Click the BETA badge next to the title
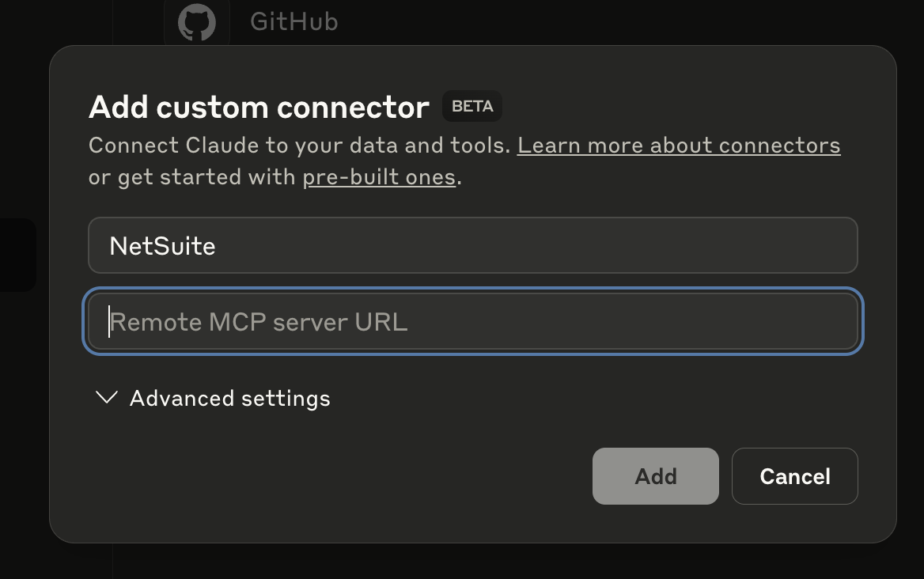This screenshot has height=579, width=924. click(x=471, y=106)
